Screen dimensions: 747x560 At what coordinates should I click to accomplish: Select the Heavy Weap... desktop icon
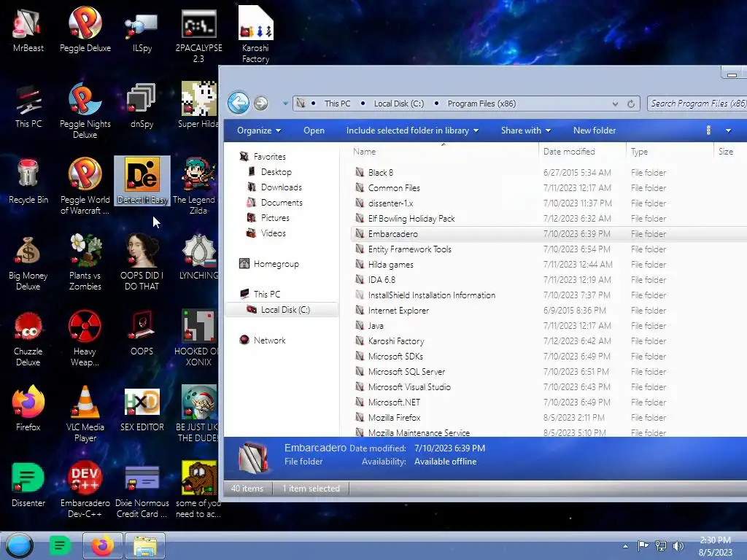tap(85, 338)
